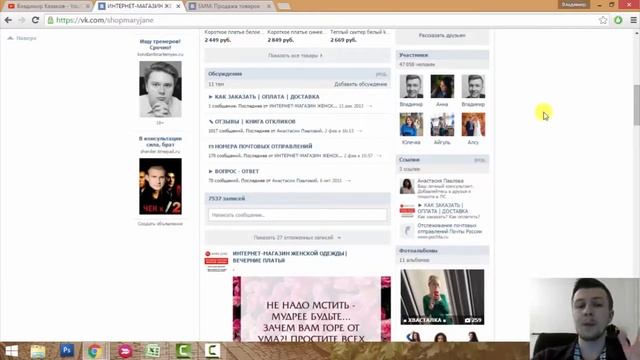Open product priced 2 849 руб.
Image resolution: width=640 pixels, height=360 pixels.
pos(297,36)
